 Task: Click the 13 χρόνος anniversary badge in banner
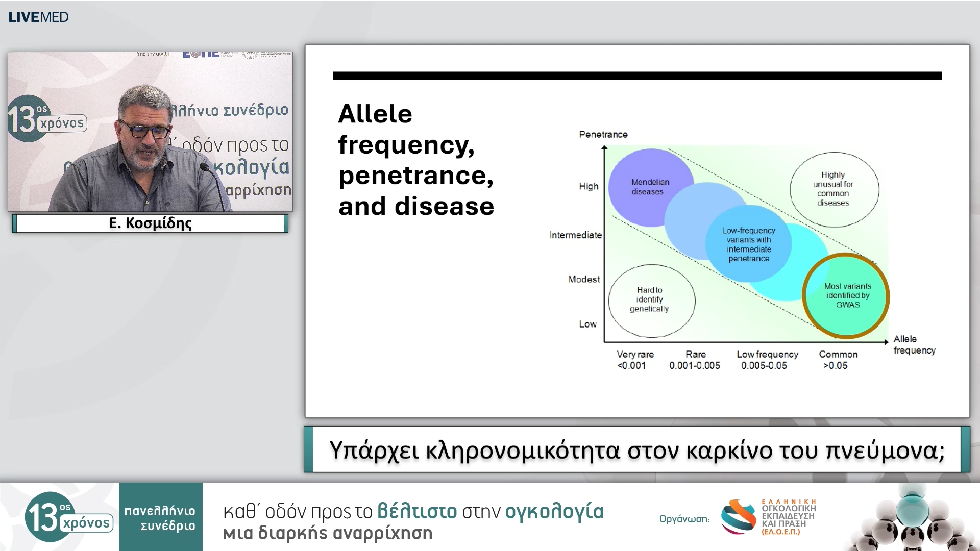(x=68, y=517)
